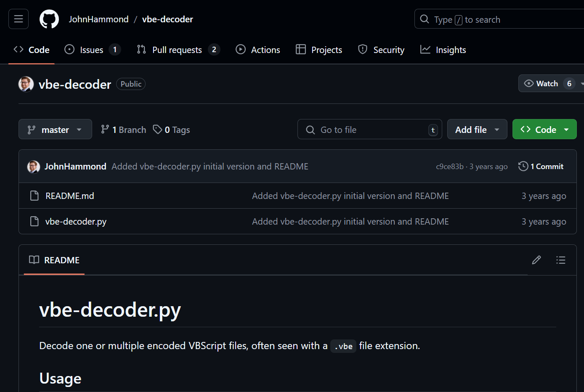Open the README outline list icon
584x392 pixels.
560,260
